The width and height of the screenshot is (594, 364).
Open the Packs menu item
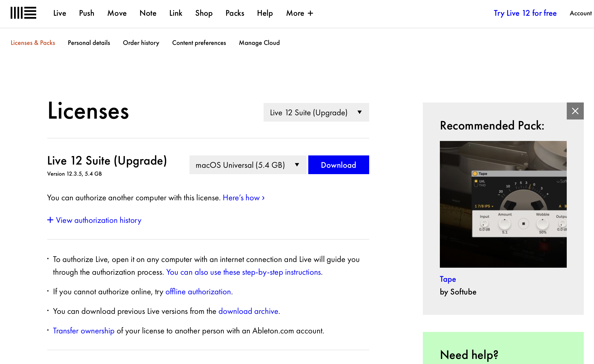coord(235,13)
